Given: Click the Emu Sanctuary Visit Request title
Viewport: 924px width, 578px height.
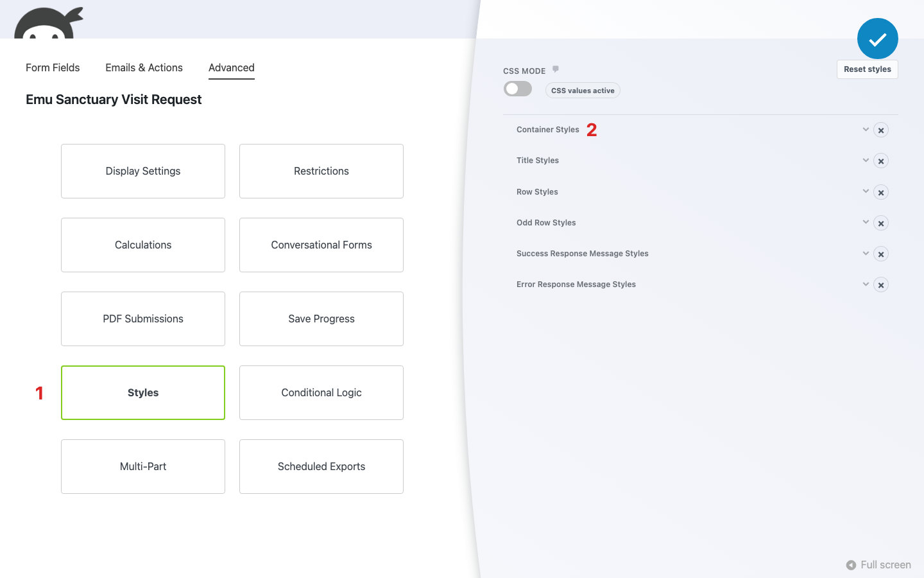Looking at the screenshot, I should click(x=114, y=100).
